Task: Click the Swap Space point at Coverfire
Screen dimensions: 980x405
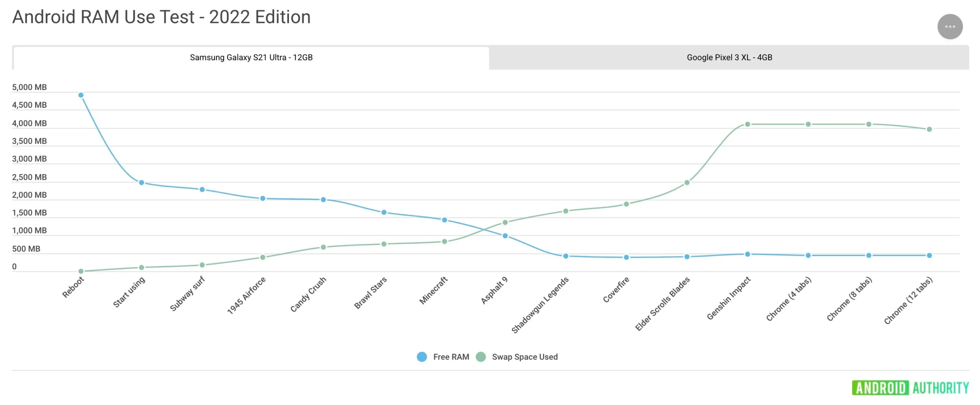Action: click(626, 204)
